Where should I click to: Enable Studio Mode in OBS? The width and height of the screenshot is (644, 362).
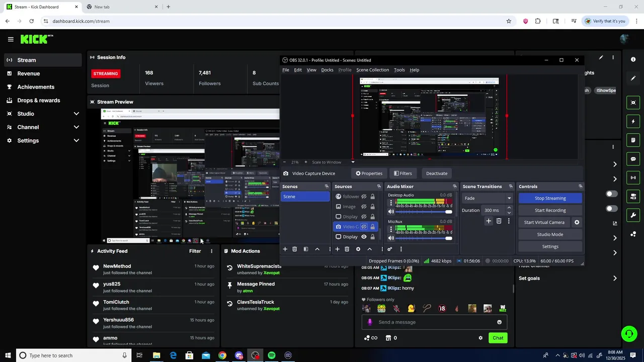[x=550, y=234]
